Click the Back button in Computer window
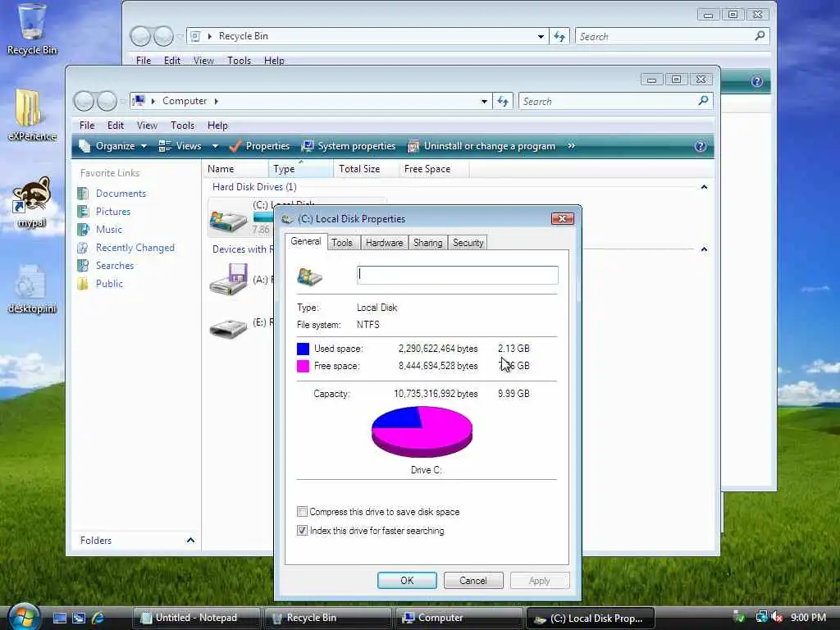The image size is (840, 630). pyautogui.click(x=84, y=101)
